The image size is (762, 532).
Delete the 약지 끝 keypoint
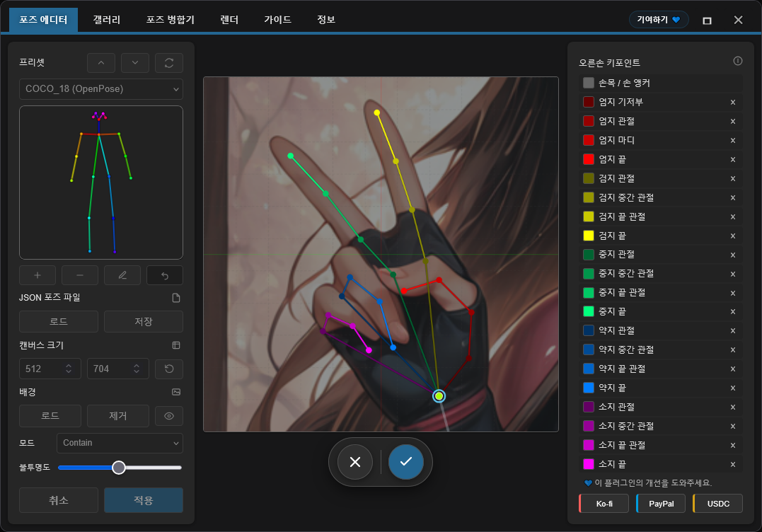click(x=733, y=388)
